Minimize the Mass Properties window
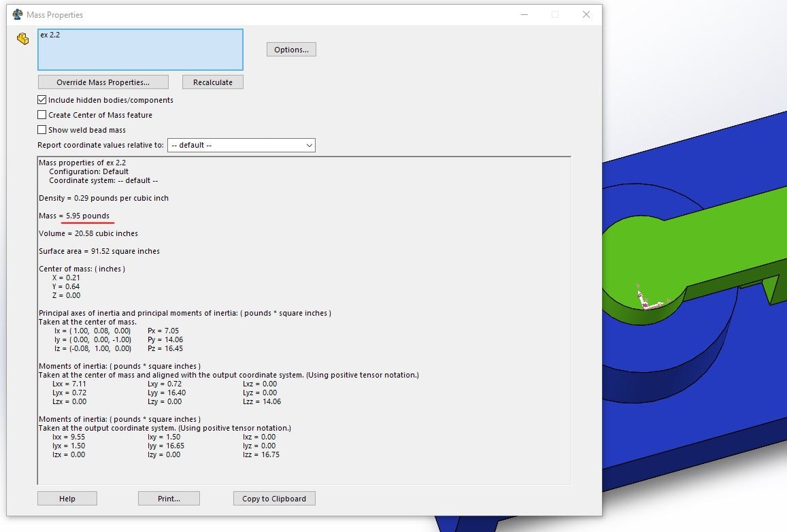The height and width of the screenshot is (532, 787). point(524,14)
